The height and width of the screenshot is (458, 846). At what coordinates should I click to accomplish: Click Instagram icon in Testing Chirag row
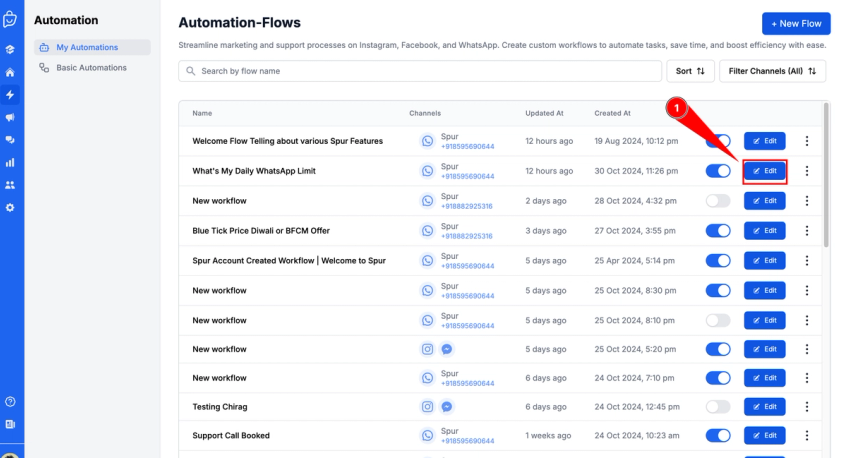[x=427, y=407]
